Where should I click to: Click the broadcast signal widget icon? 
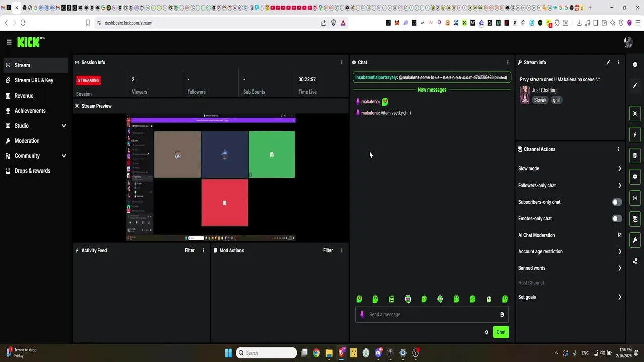point(635,198)
